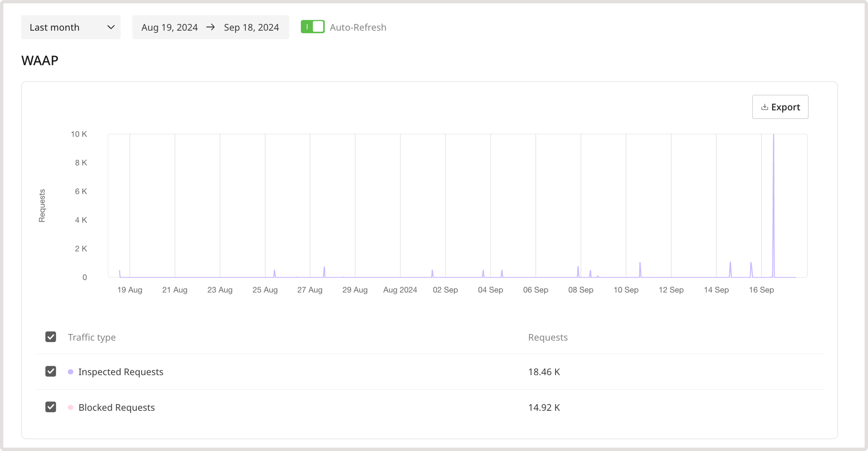Click the chevron icon in the Last month selector
Screen dimensions: 868x451
(x=111, y=27)
